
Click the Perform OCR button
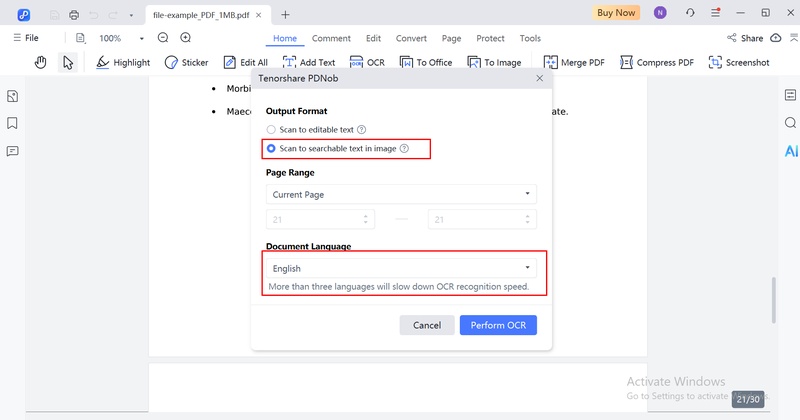click(498, 325)
